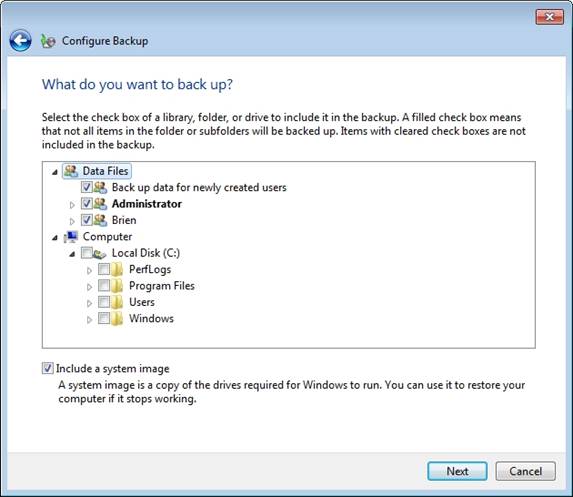Click the Next button
573x497 pixels.
tap(457, 471)
